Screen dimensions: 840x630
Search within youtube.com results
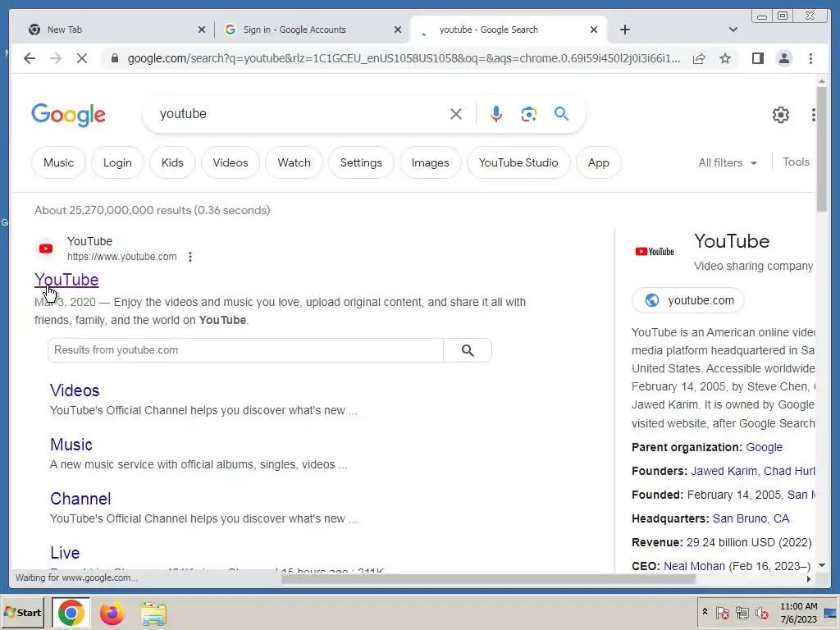468,350
